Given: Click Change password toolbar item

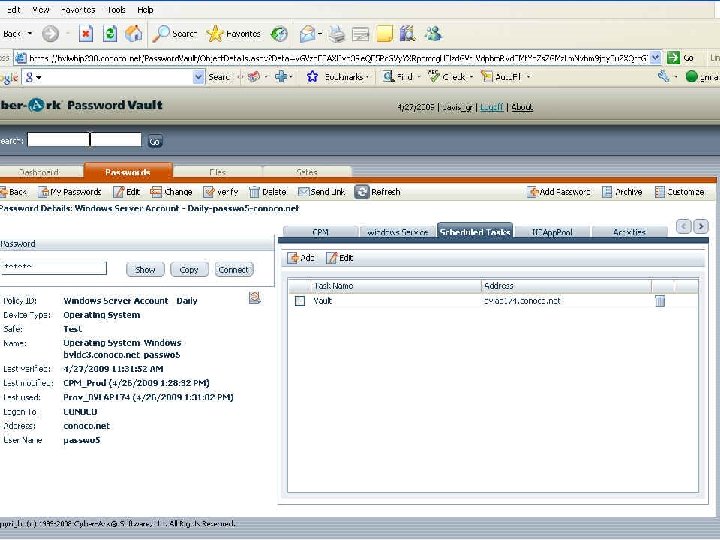Looking at the screenshot, I should point(171,192).
